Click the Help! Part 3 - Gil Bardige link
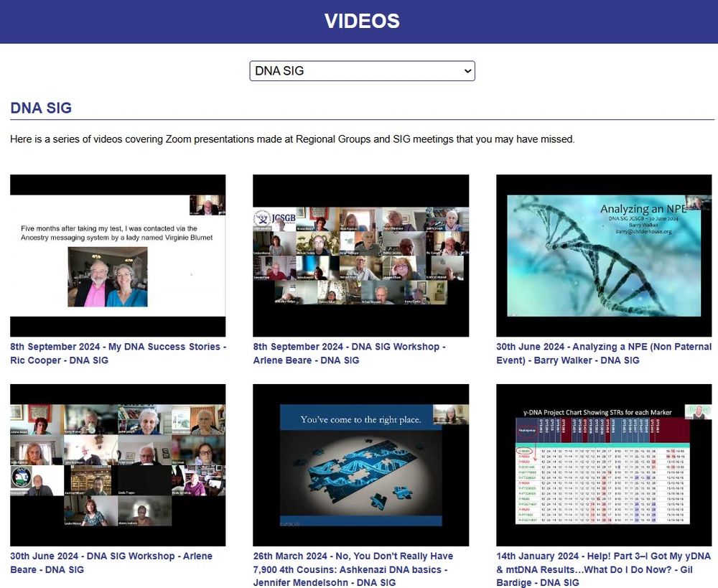This screenshot has width=718, height=588. [x=604, y=569]
